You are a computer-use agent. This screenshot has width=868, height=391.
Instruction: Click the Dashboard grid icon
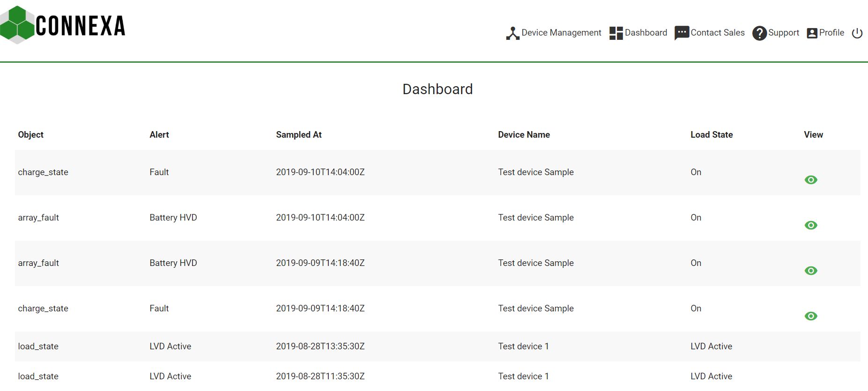[x=616, y=33]
